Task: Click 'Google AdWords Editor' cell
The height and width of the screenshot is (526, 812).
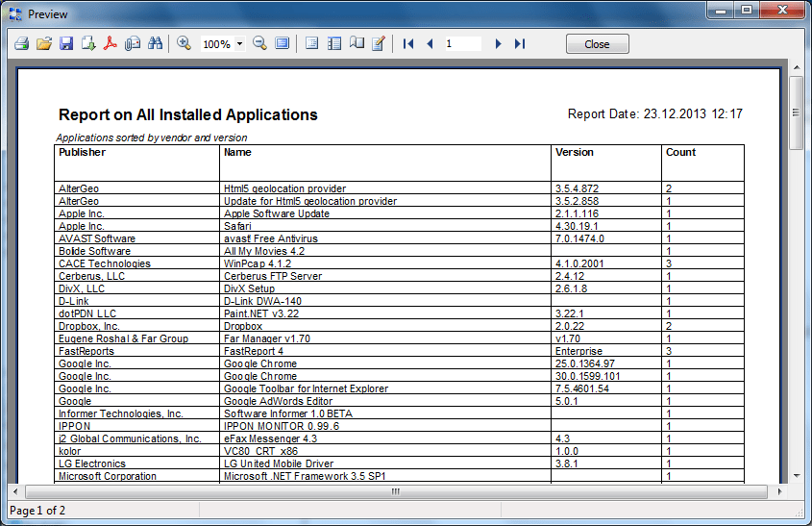Action: [385, 401]
